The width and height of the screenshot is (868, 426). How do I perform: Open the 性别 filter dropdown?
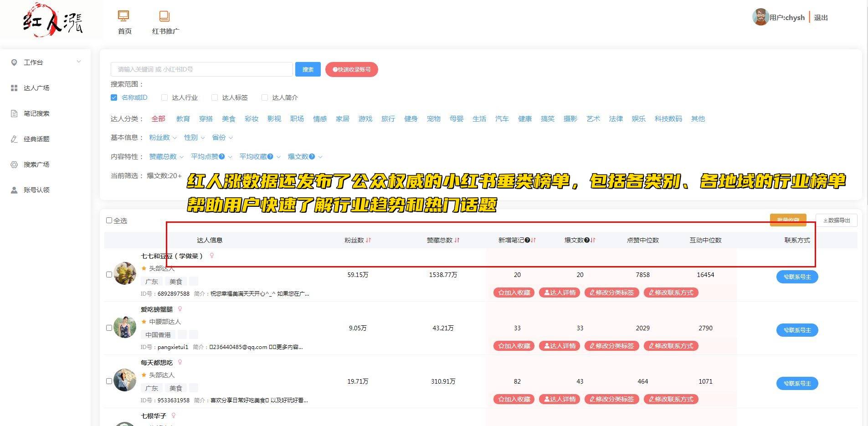(x=194, y=138)
